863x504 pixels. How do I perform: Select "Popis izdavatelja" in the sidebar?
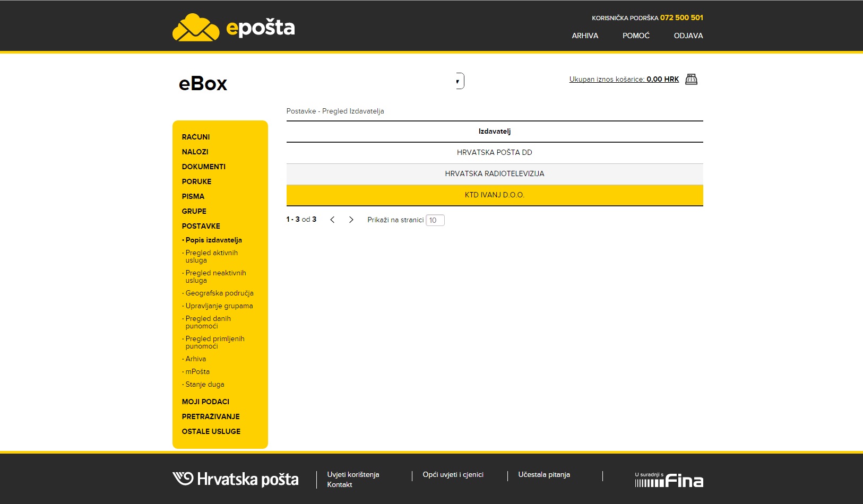point(213,240)
